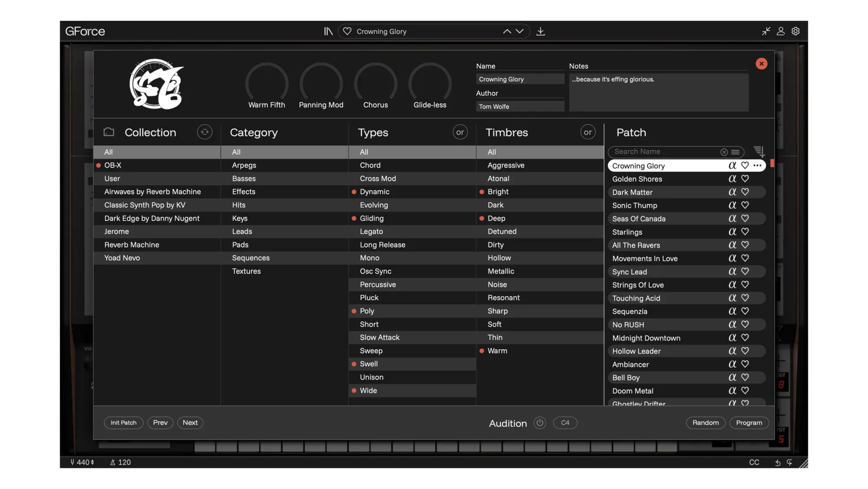Screen dimensions: 868x489
Task: Toggle the Timbres 'or' filter mode
Action: pos(588,132)
